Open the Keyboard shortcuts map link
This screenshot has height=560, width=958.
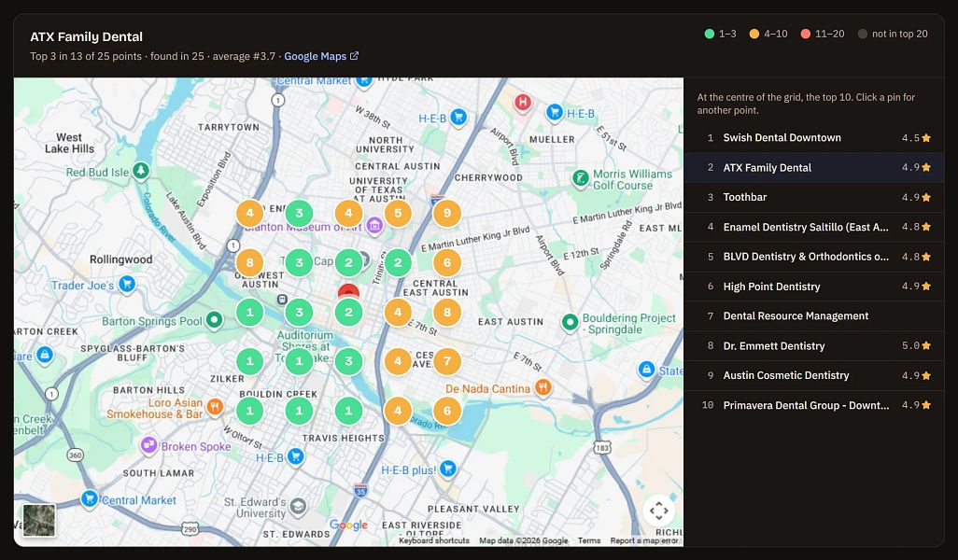(434, 540)
